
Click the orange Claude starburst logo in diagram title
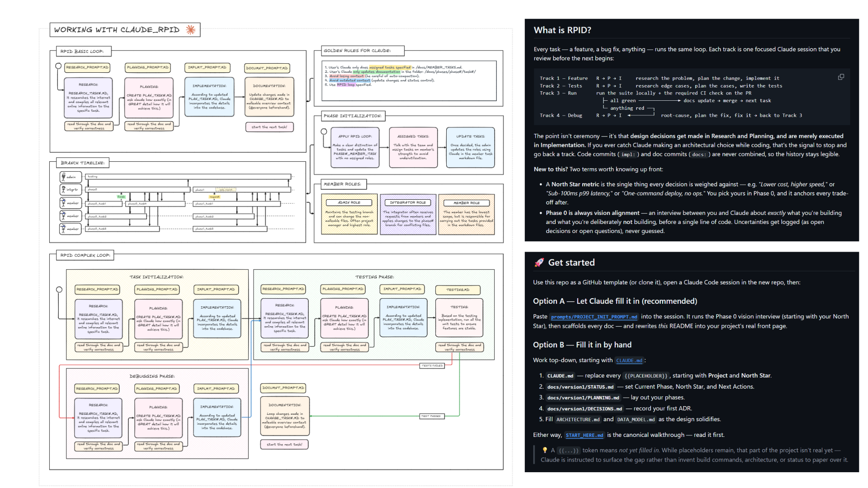coord(191,30)
